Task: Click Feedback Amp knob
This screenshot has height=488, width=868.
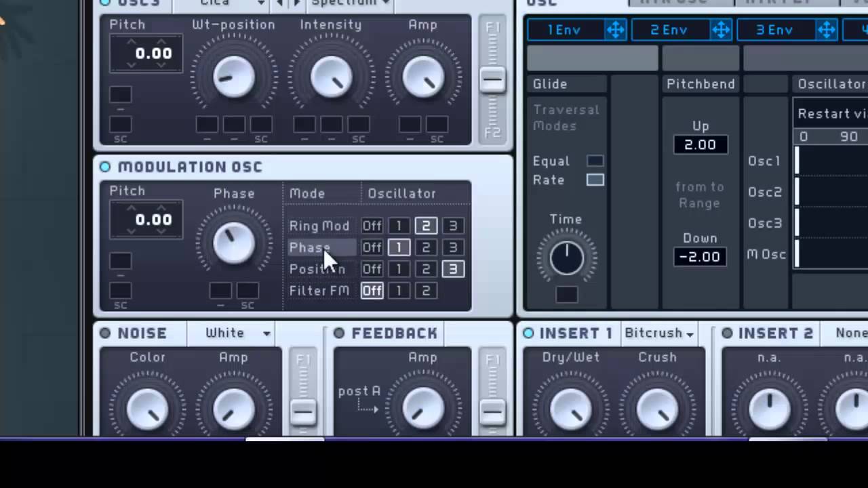Action: (x=423, y=409)
